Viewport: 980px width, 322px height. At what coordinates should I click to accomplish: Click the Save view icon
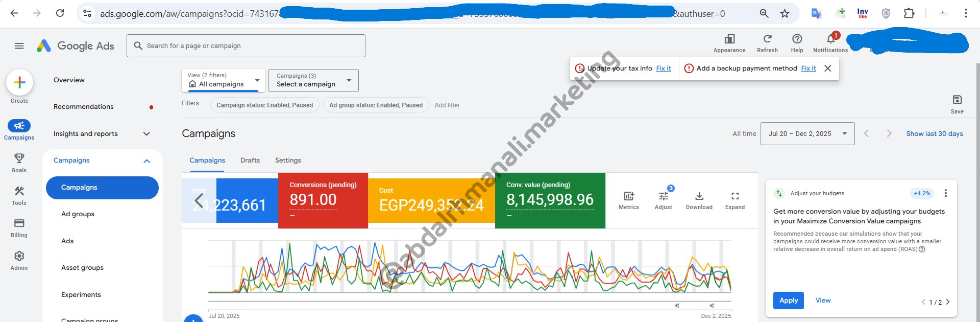pos(957,104)
